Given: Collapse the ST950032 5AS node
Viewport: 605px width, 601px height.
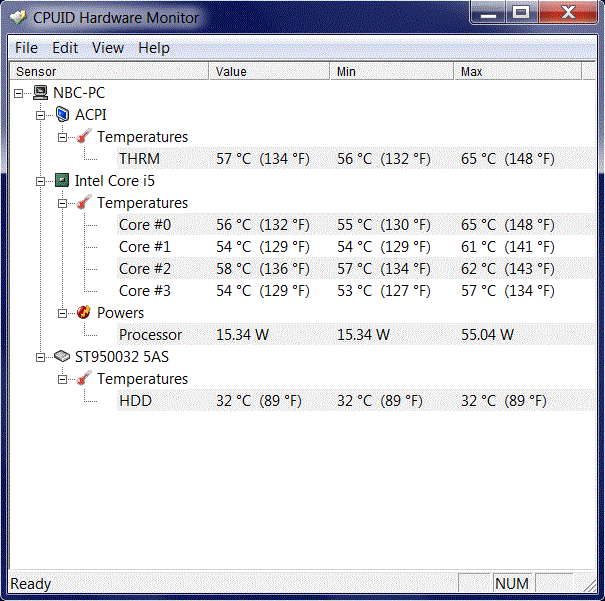Looking at the screenshot, I should coord(40,357).
